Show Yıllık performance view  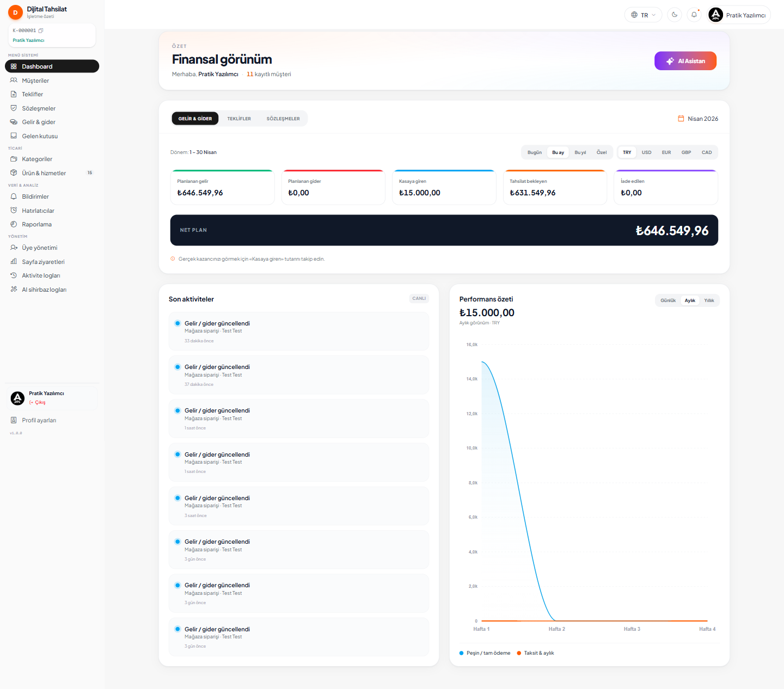(x=709, y=300)
